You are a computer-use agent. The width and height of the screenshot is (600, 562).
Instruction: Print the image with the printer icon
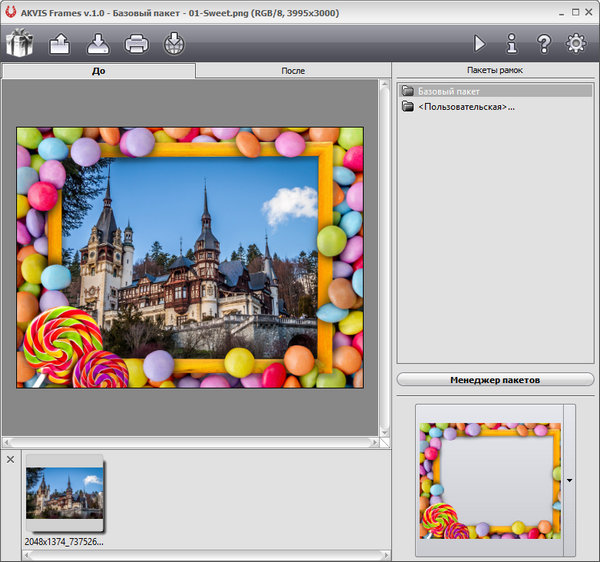point(136,43)
